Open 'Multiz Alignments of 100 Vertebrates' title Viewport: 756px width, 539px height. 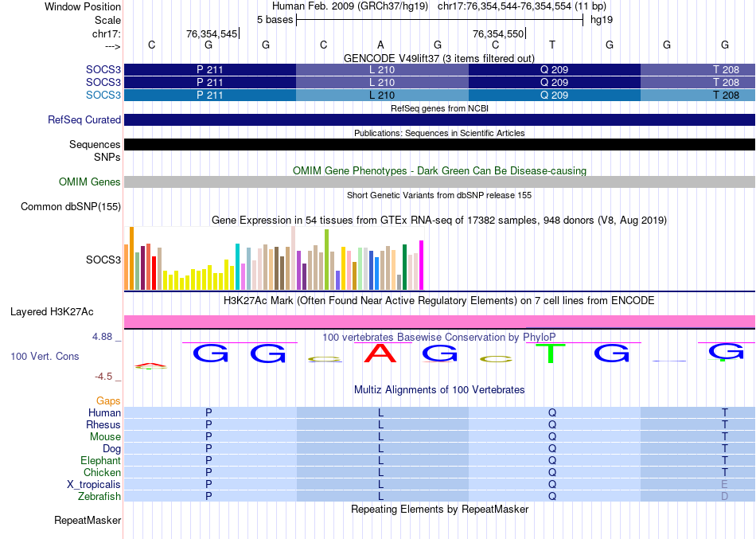(439, 390)
